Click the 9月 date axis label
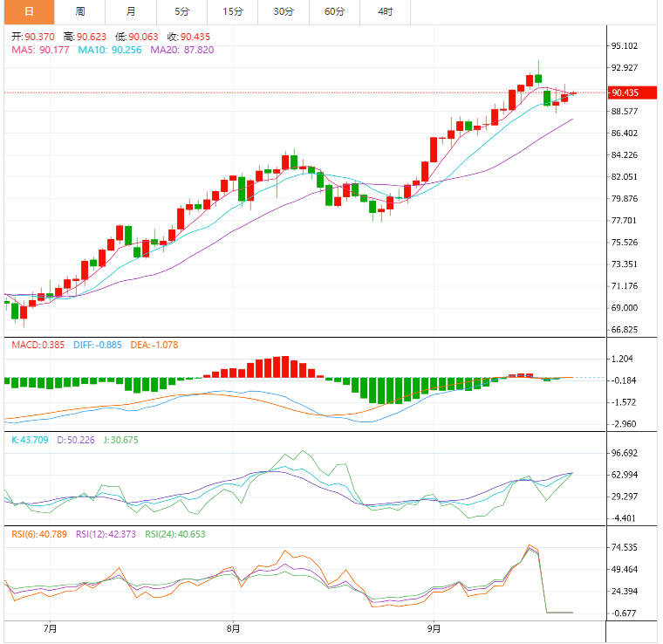Screen dimensions: 663x644 434,628
